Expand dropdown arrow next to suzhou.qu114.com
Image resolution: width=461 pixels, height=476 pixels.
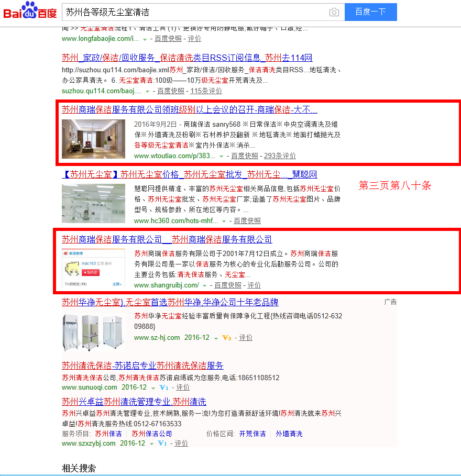tap(147, 92)
